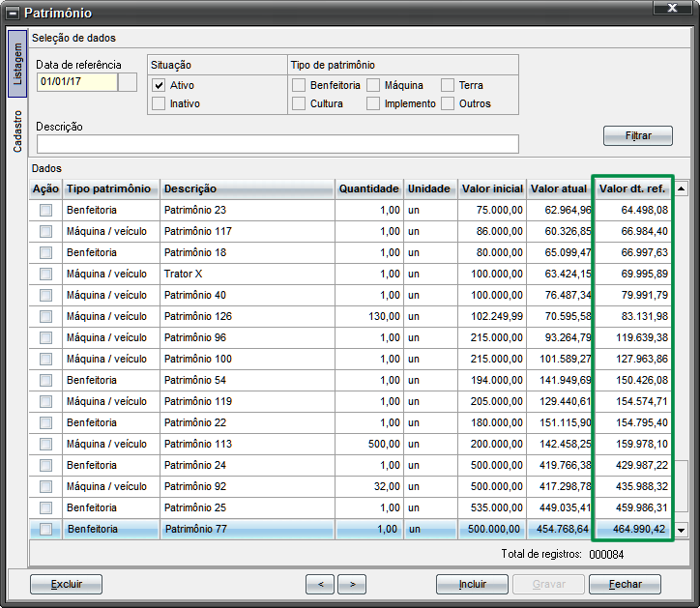
Task: Click the 130,00 quantity cell
Action: coord(369,316)
